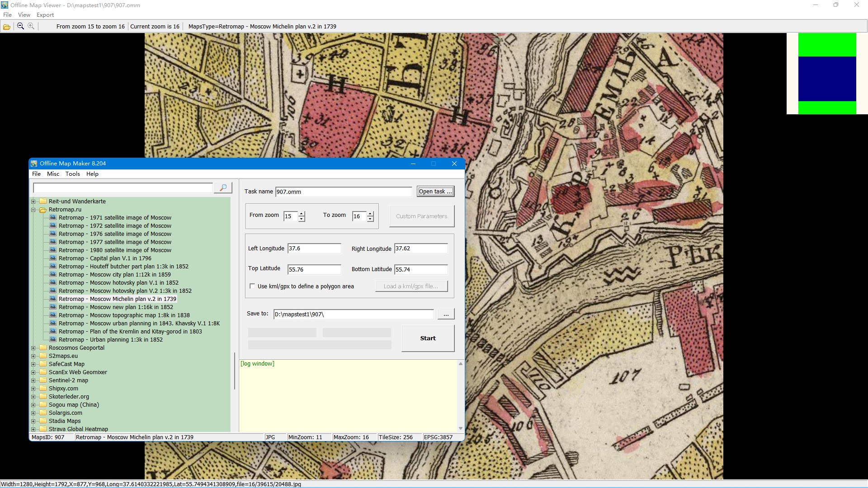Click the open folder icon in the Viewer toolbar
This screenshot has height=488, width=868.
(7, 27)
